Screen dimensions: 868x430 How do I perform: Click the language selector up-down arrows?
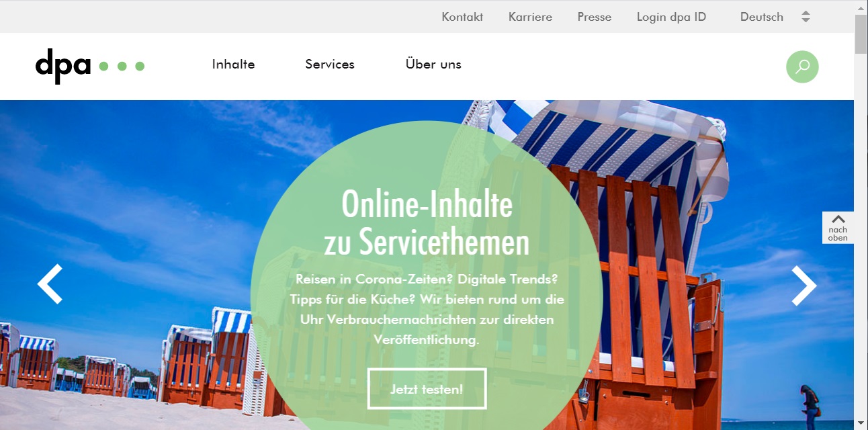[x=806, y=17]
